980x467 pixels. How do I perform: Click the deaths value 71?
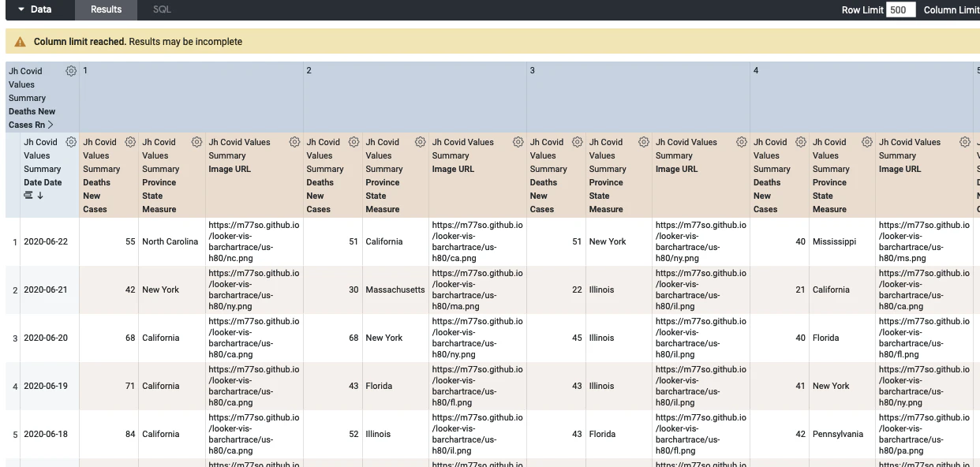[130, 386]
